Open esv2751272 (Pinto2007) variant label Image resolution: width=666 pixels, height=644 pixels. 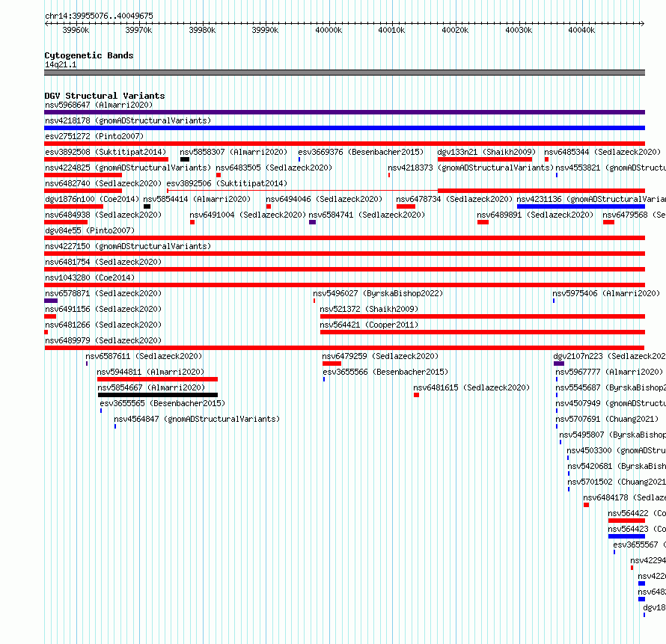[x=94, y=136]
